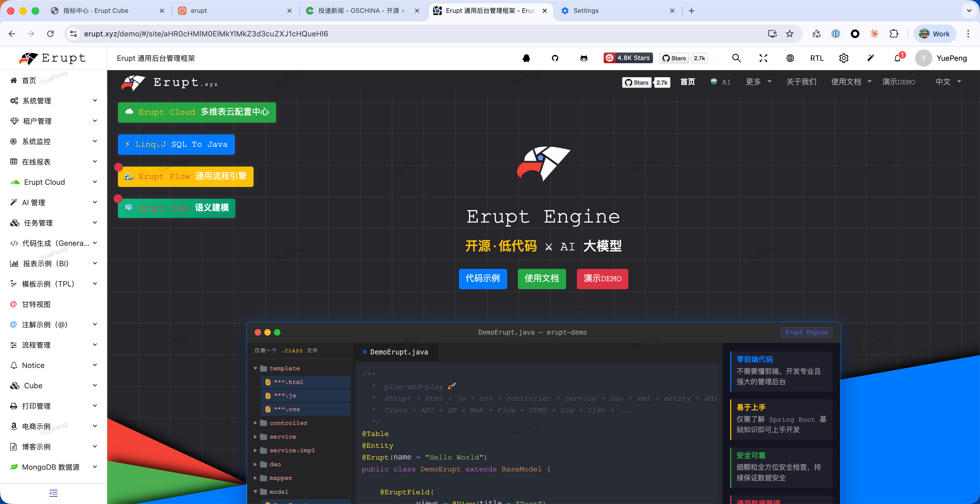The image size is (980, 504).
Task: Click the MongoDB 数据源 leaf icon
Action: tap(14, 467)
